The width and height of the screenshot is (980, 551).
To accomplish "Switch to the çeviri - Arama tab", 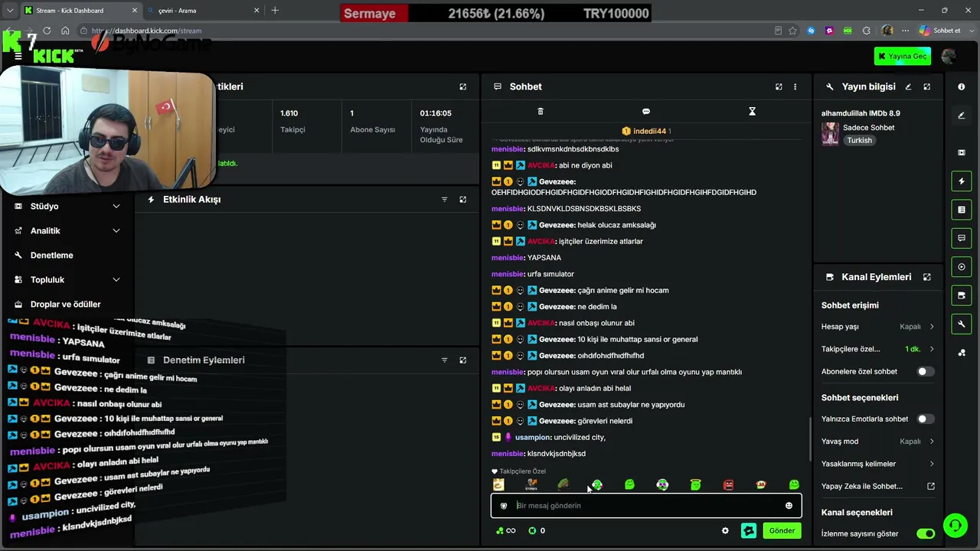I will (202, 11).
